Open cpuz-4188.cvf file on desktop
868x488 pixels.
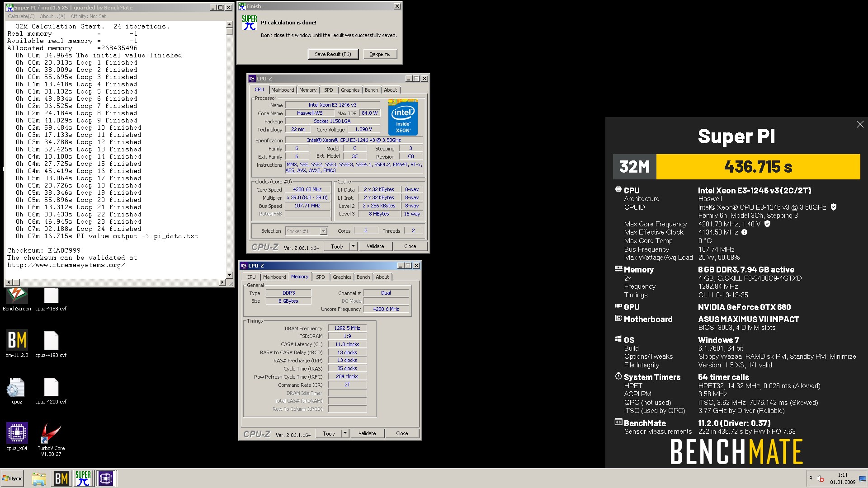click(51, 299)
